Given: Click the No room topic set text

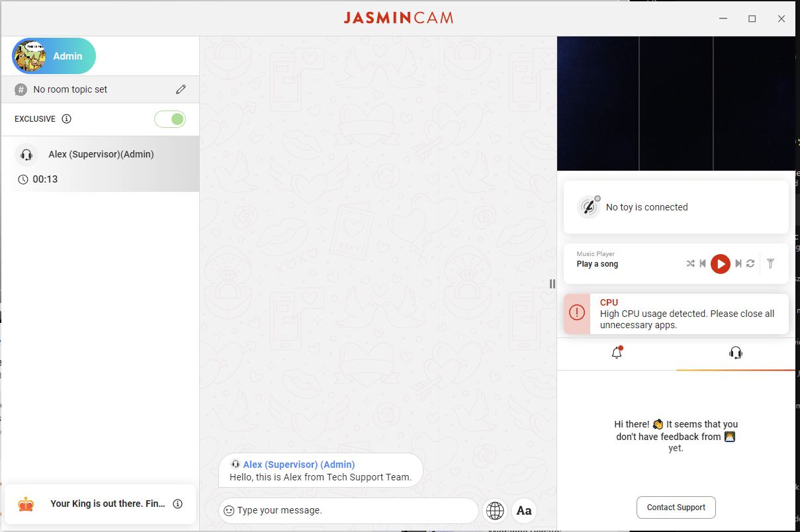Looking at the screenshot, I should pos(70,89).
